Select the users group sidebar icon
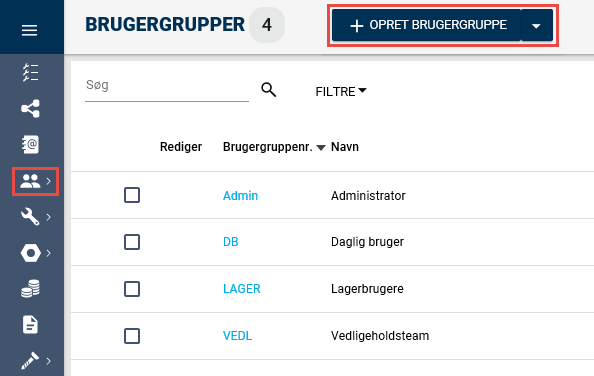 point(30,181)
